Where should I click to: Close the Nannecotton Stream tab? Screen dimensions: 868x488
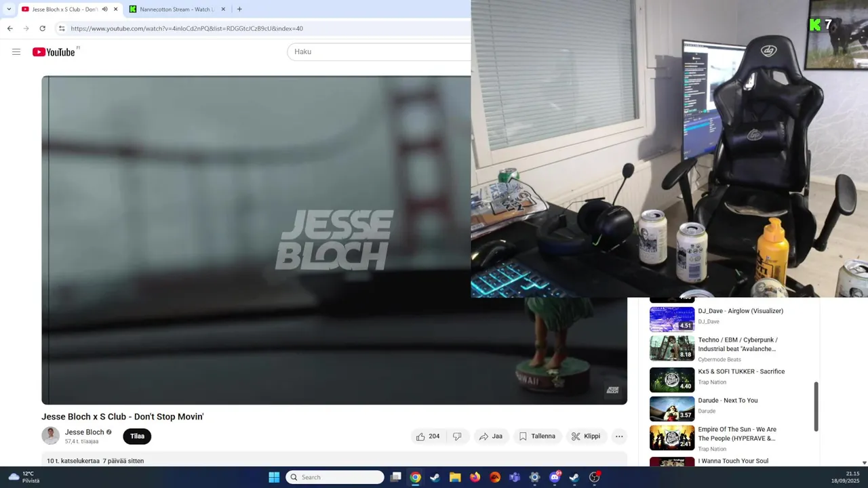[223, 9]
